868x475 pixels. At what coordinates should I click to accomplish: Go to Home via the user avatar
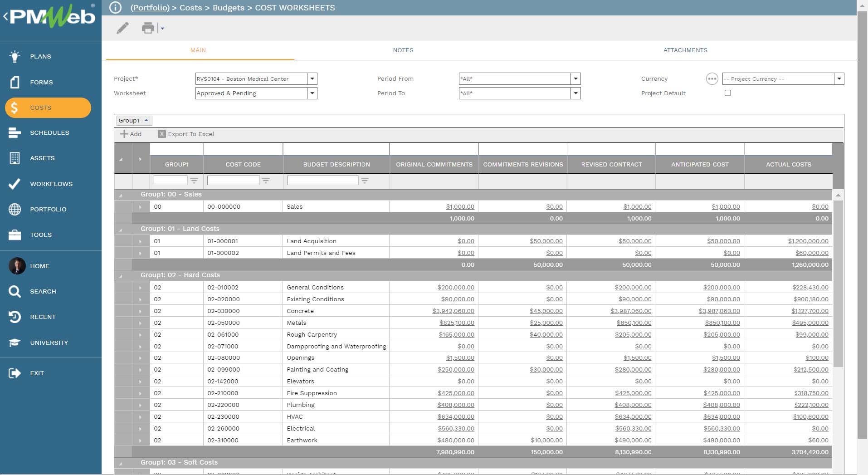tap(17, 266)
